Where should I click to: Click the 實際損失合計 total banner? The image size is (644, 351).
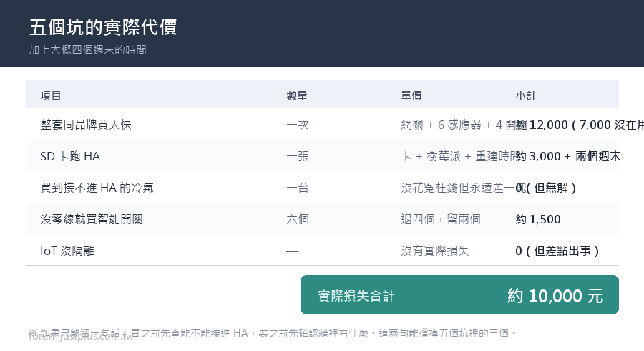[x=459, y=295]
